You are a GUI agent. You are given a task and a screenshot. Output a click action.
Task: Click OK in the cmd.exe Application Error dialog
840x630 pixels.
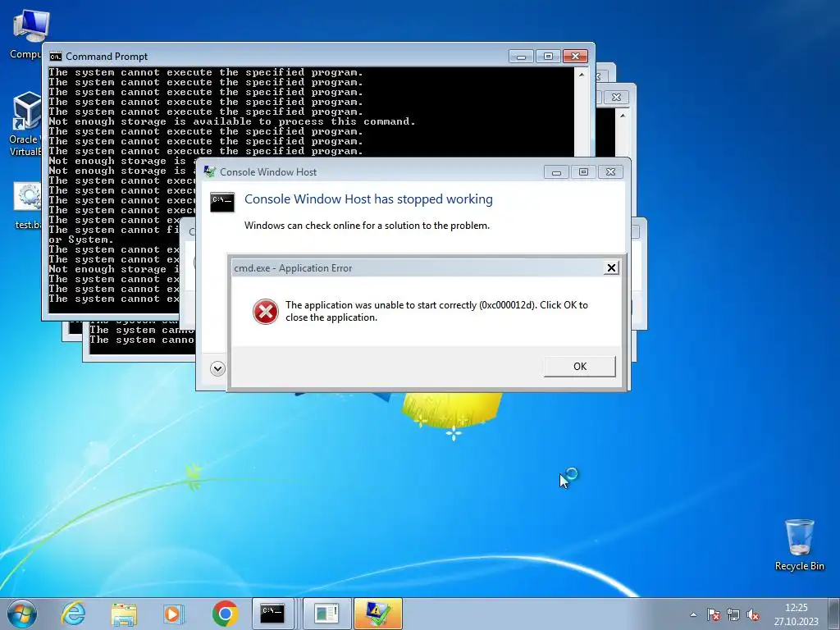(x=580, y=367)
